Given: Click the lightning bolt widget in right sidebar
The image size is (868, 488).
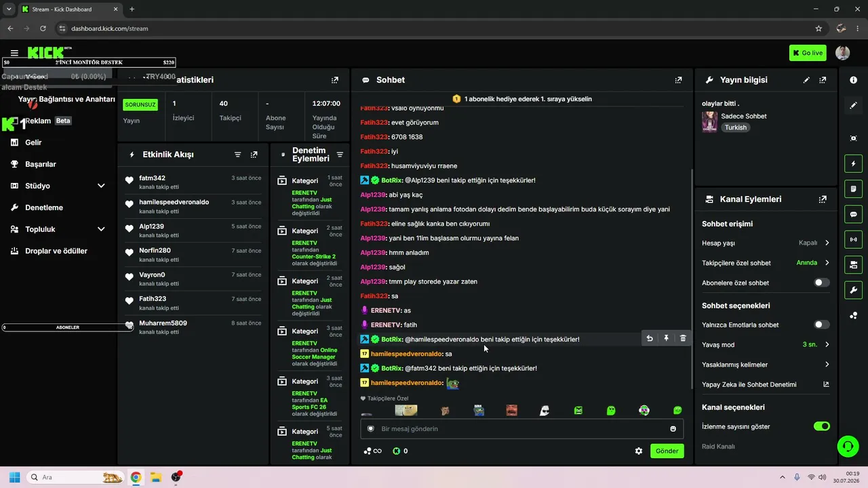Looking at the screenshot, I should [853, 163].
